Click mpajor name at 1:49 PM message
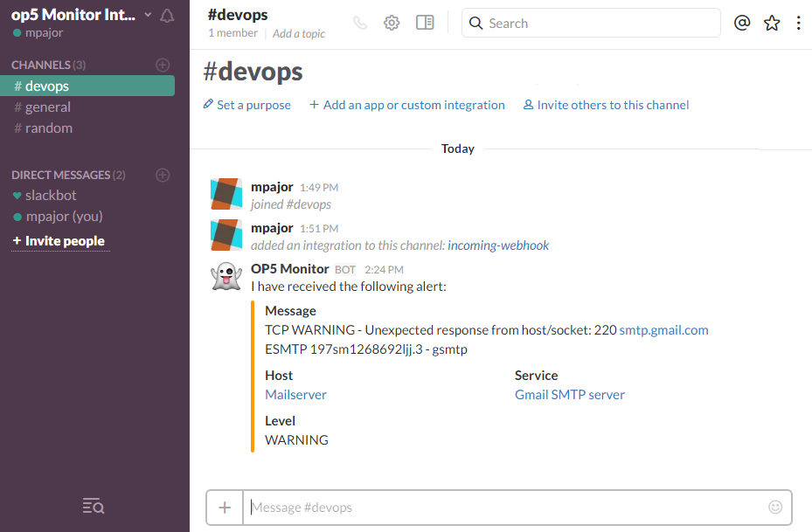The width and height of the screenshot is (812, 532). (272, 187)
